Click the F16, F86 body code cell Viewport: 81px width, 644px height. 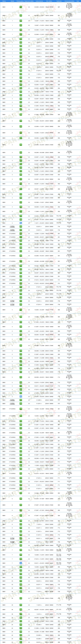coord(59,614)
